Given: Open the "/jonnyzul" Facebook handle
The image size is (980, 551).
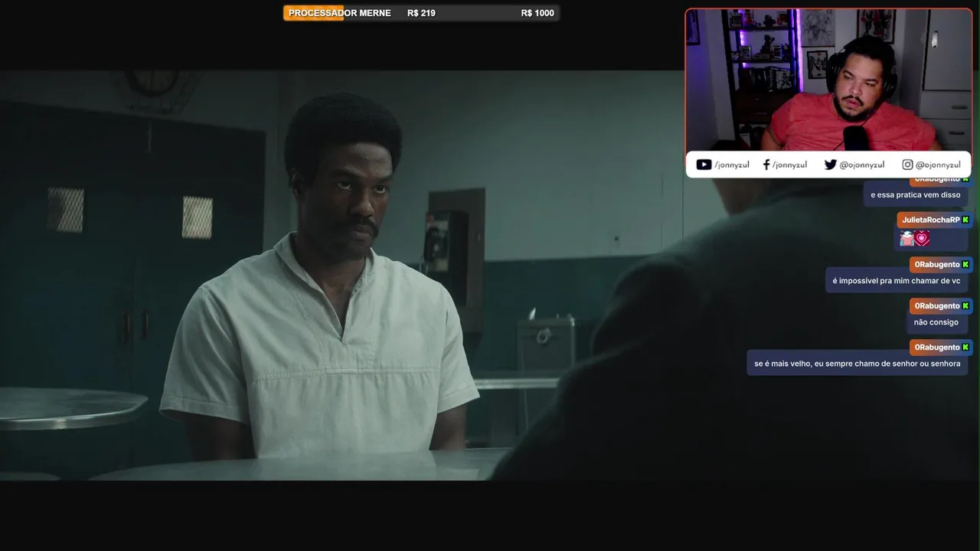Looking at the screenshot, I should (789, 165).
